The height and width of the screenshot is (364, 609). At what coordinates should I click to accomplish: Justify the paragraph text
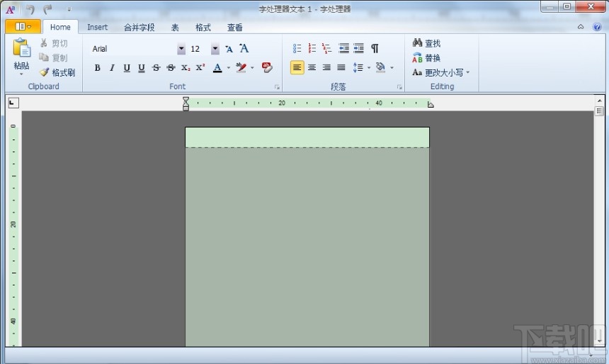tap(341, 67)
